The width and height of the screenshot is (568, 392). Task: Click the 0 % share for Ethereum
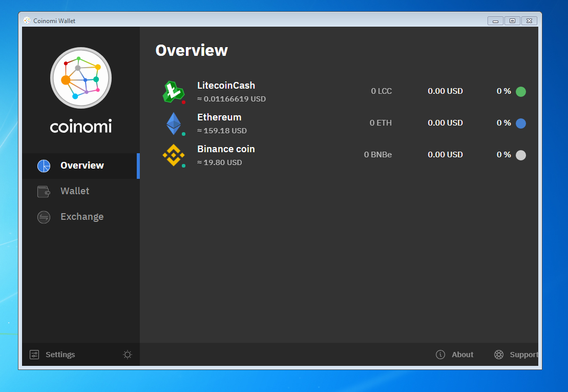(503, 123)
